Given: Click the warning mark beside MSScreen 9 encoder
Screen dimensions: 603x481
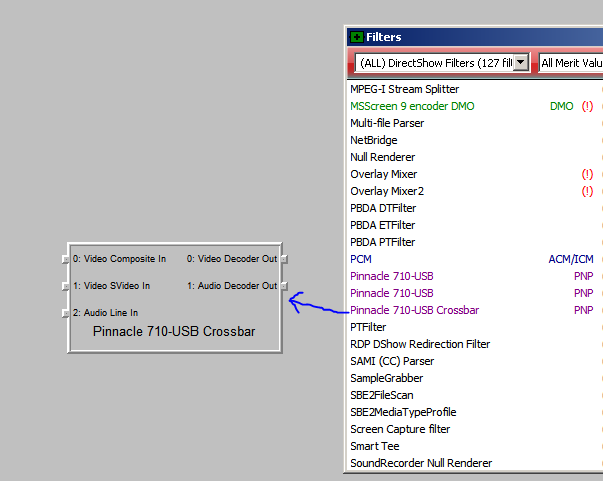Looking at the screenshot, I should 587,106.
